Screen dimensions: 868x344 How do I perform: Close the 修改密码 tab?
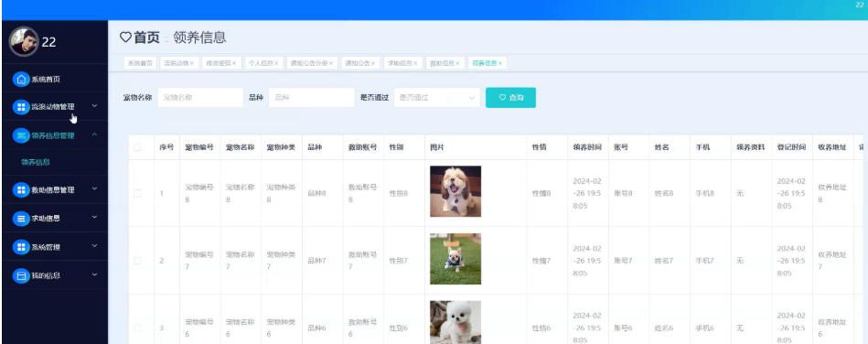coord(234,64)
